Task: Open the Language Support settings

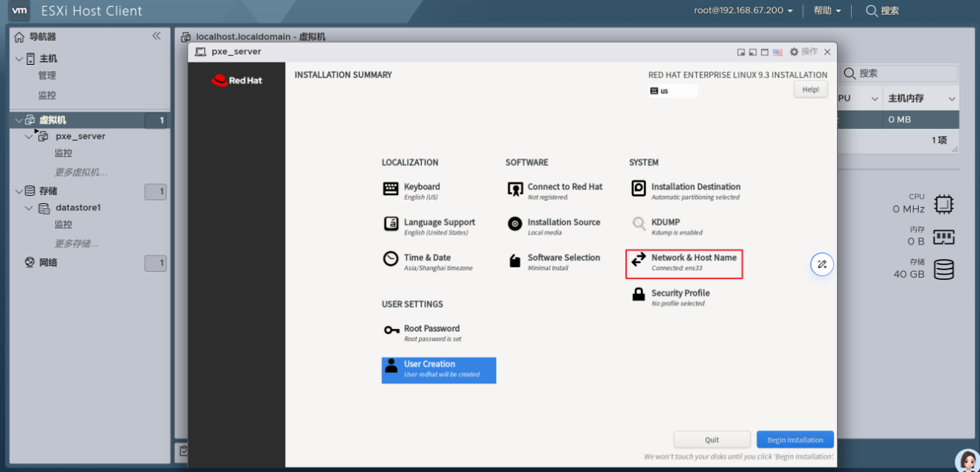Action: pyautogui.click(x=429, y=226)
